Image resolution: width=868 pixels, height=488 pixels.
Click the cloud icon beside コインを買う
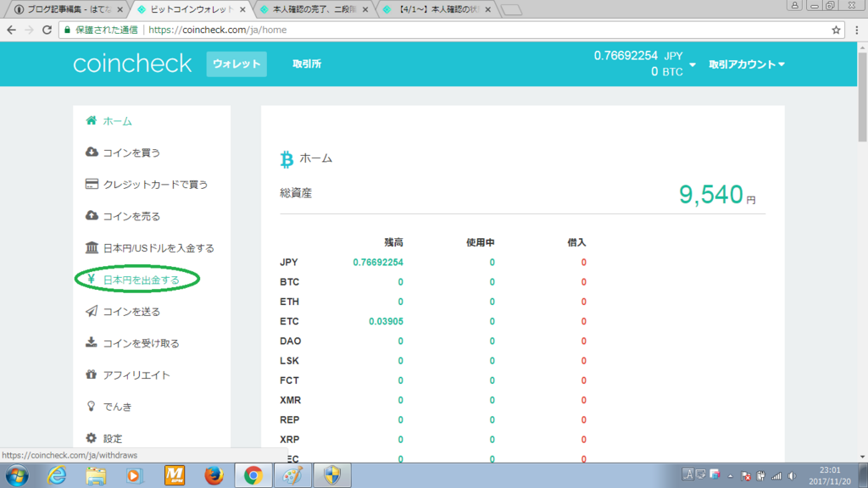[x=92, y=152]
